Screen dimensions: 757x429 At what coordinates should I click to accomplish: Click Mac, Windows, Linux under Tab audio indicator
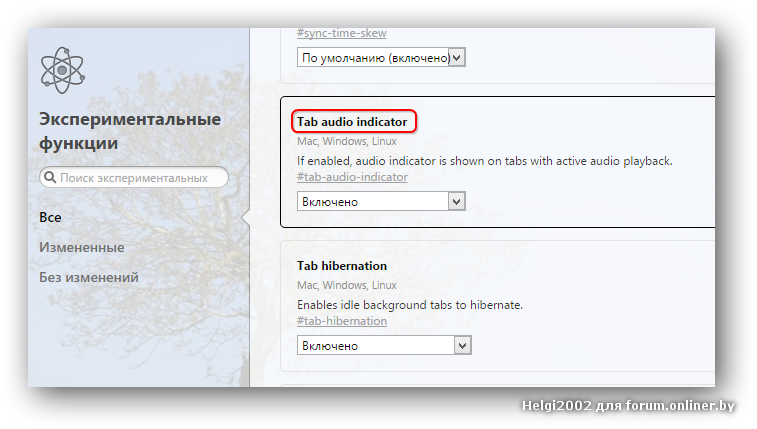tap(347, 141)
